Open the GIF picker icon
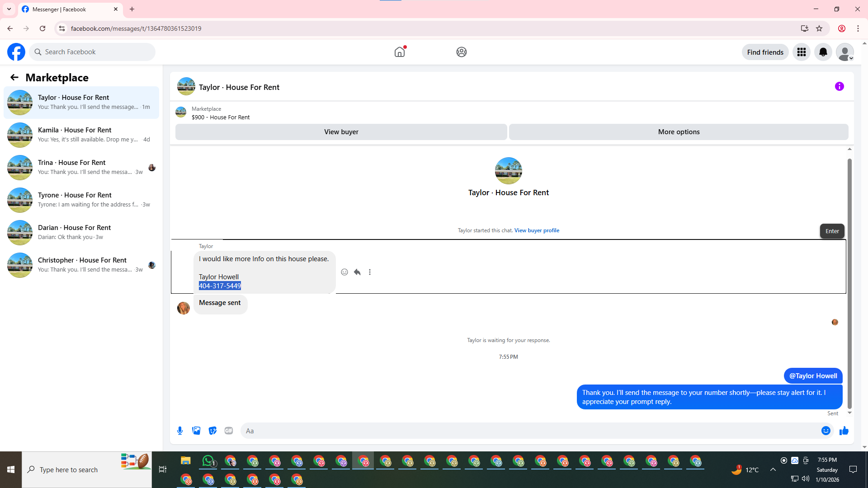 [x=229, y=431]
